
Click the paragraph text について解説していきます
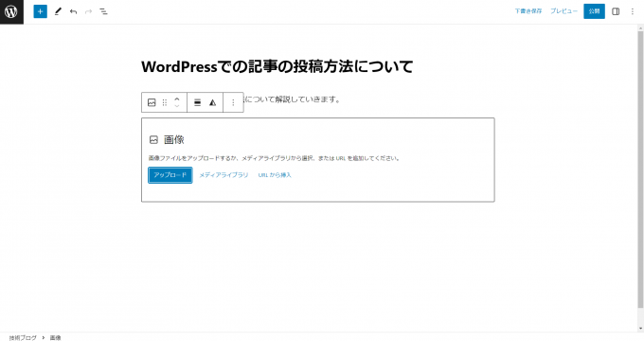click(x=293, y=99)
